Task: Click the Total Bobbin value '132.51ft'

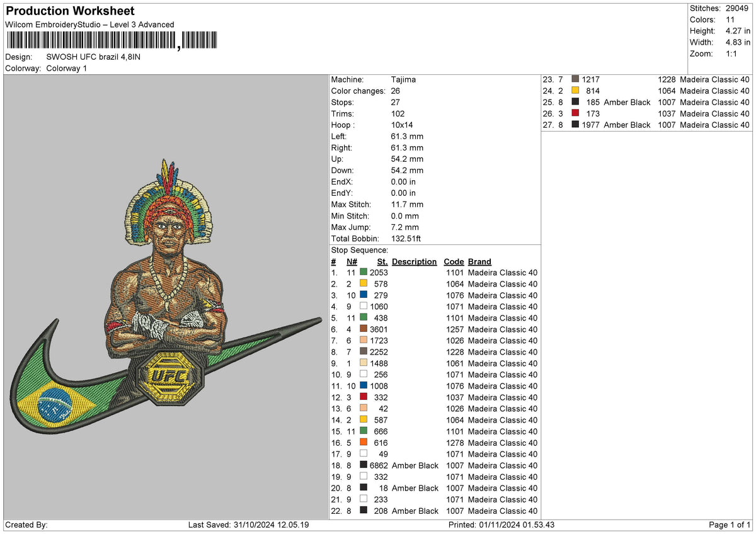Action: [x=406, y=239]
